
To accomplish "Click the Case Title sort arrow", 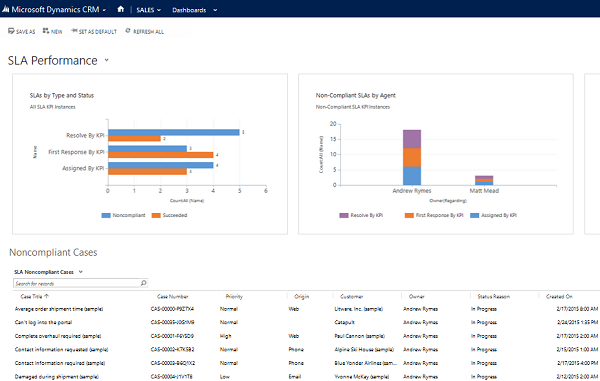I will tap(47, 296).
